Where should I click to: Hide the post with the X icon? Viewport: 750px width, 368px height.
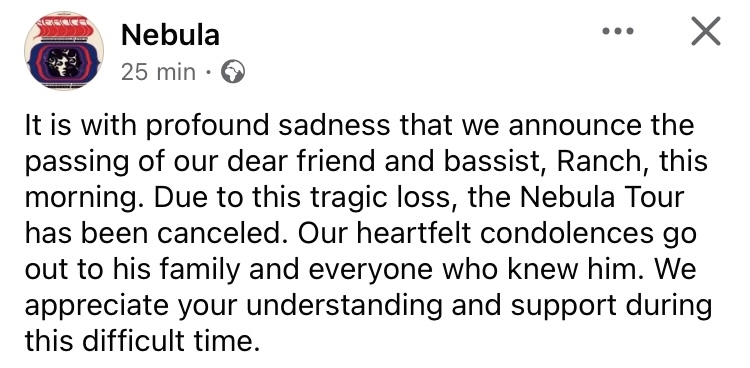pyautogui.click(x=706, y=31)
